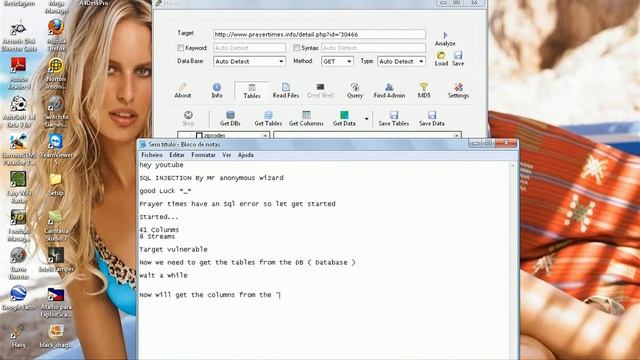Viewport: 640px width, 360px height.
Task: Click the Stop icon in Havij toolbar
Action: 188,115
